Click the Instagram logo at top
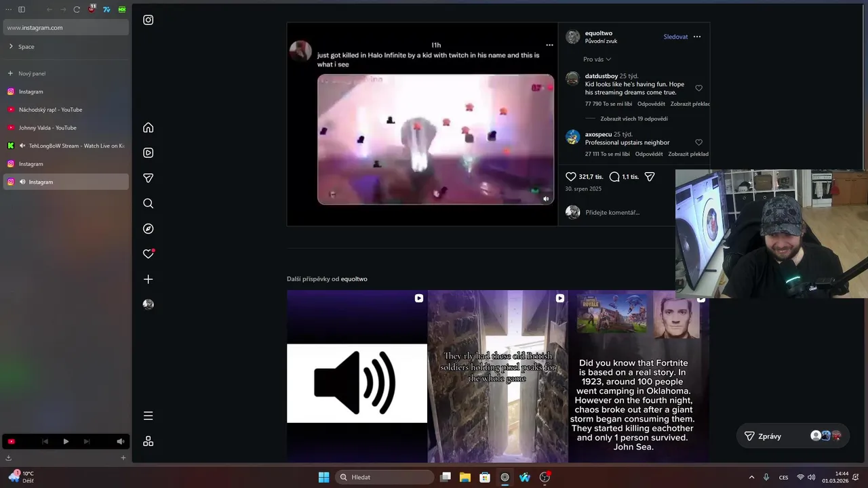 (149, 20)
